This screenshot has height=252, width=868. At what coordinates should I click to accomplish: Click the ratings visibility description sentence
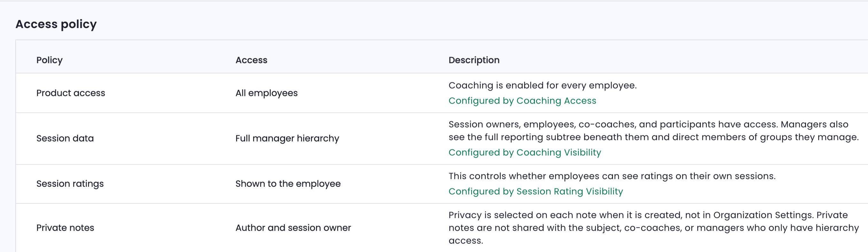(x=612, y=176)
